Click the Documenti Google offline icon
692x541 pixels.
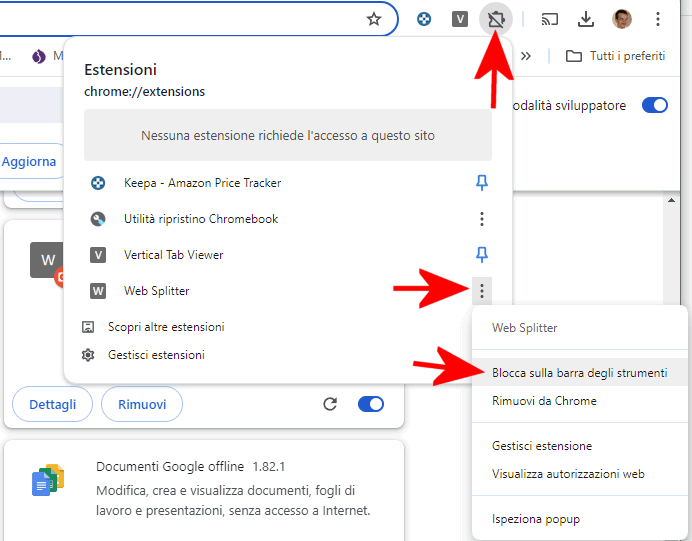pos(48,480)
